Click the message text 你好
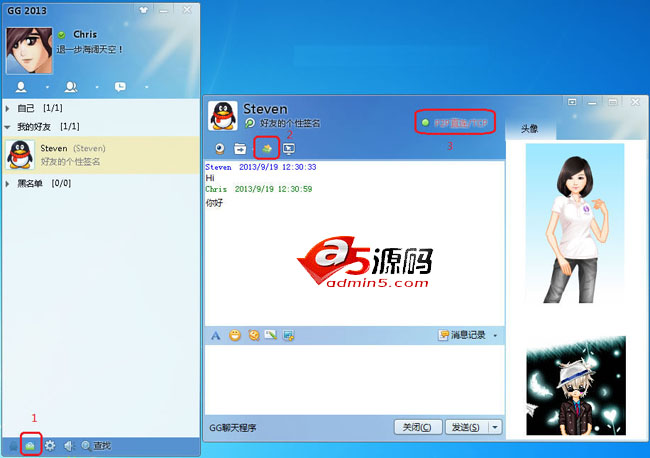650x458 pixels. pyautogui.click(x=214, y=203)
